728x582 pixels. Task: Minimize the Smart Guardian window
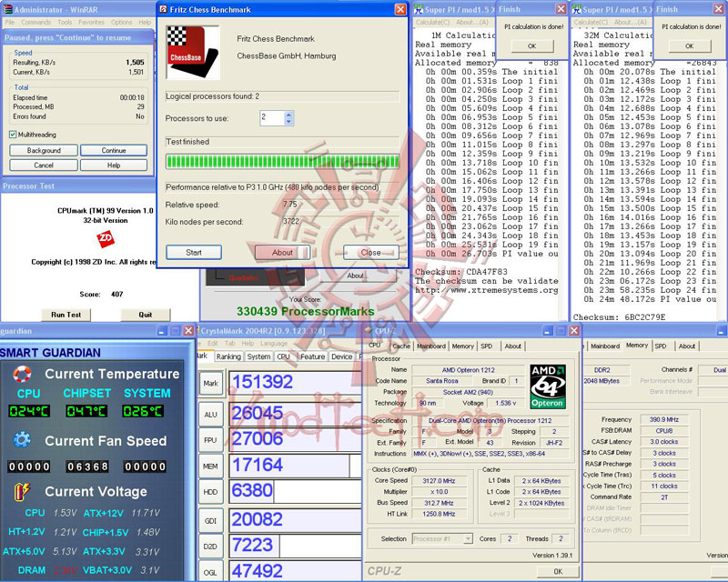pyautogui.click(x=162, y=330)
